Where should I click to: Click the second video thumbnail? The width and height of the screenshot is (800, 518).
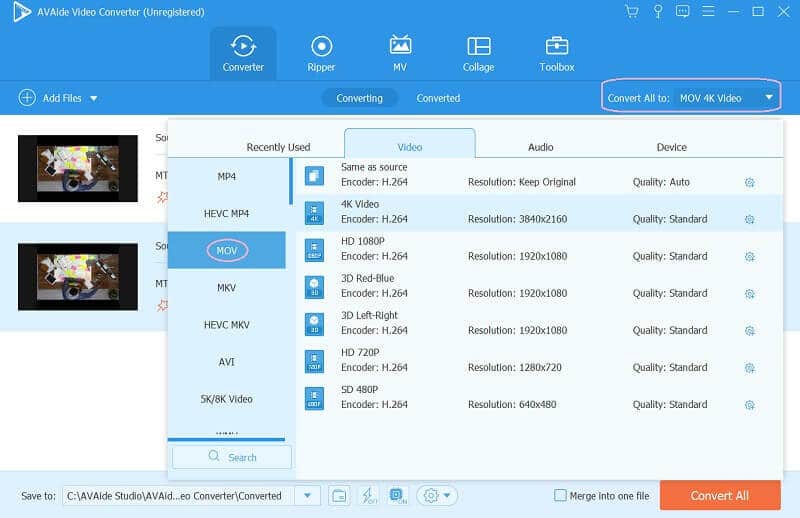coord(78,277)
